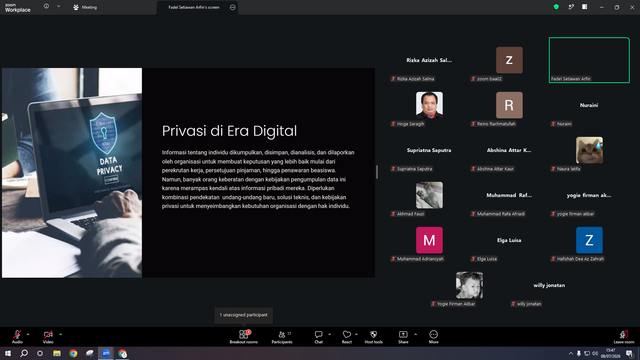Open Host tools shield menu

point(373,336)
